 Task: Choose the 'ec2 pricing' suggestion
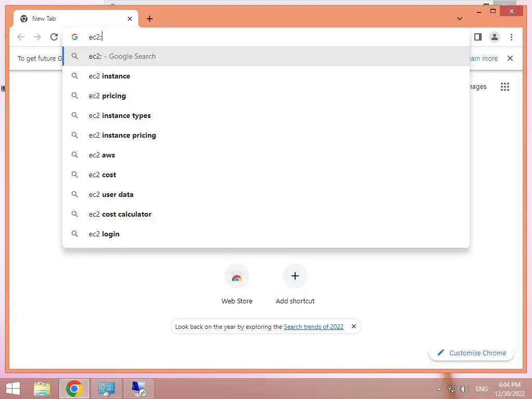pyautogui.click(x=267, y=96)
